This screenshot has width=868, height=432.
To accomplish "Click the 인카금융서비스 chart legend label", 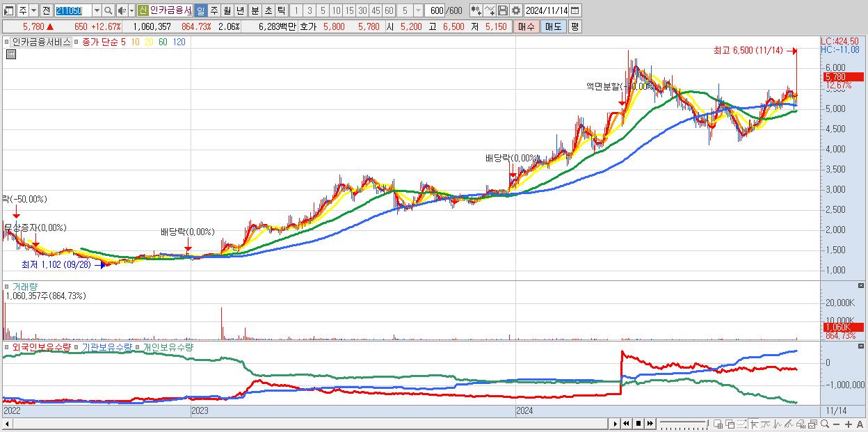I will (x=42, y=42).
